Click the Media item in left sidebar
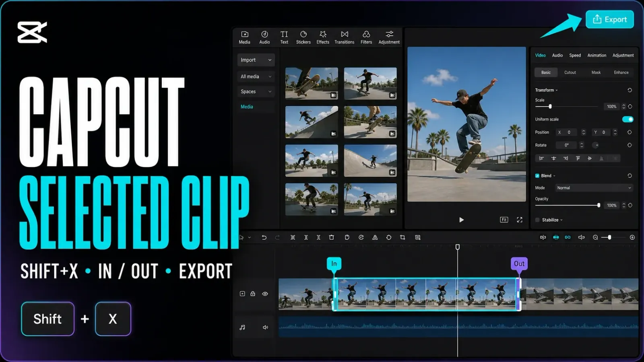644x362 pixels. point(247,107)
